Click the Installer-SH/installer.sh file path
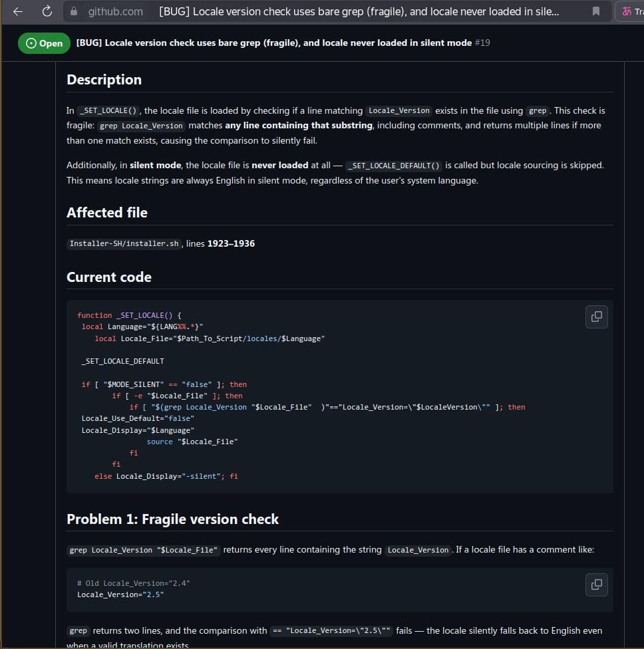The width and height of the screenshot is (644, 649). [124, 243]
